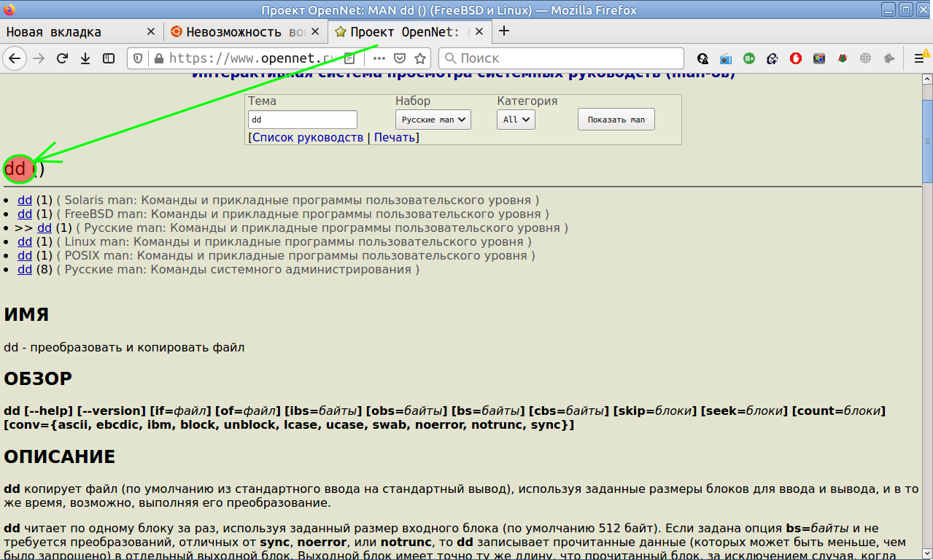933x560 pixels.
Task: View site security padlock info
Action: 158,58
